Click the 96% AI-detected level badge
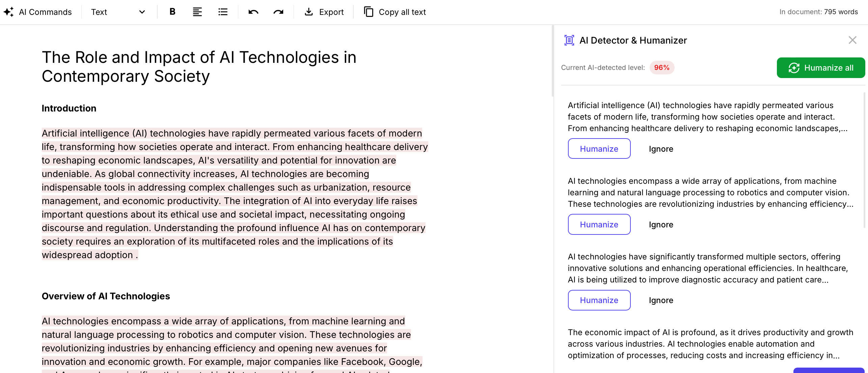This screenshot has width=868, height=373. tap(661, 68)
